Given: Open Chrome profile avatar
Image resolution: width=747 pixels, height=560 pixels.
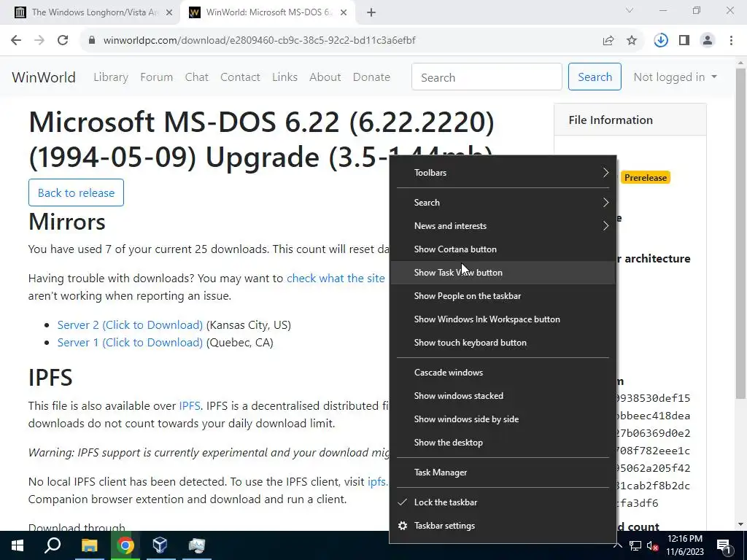Looking at the screenshot, I should coord(708,41).
